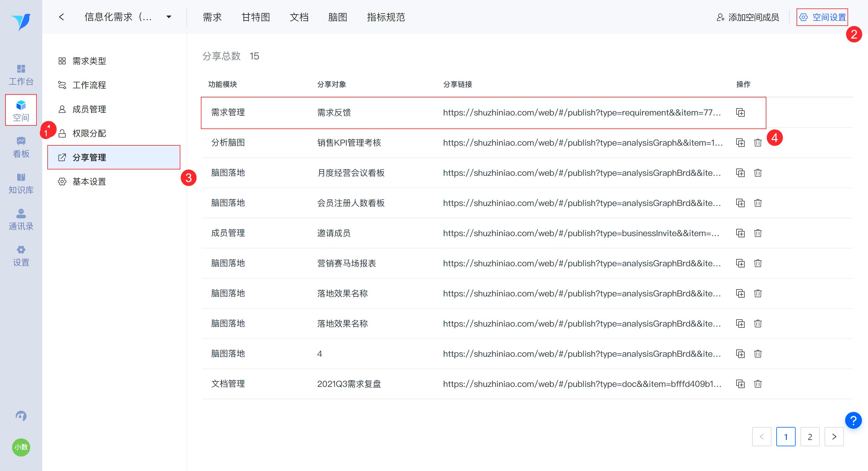Go to page 2
This screenshot has width=868, height=471.
pyautogui.click(x=809, y=437)
